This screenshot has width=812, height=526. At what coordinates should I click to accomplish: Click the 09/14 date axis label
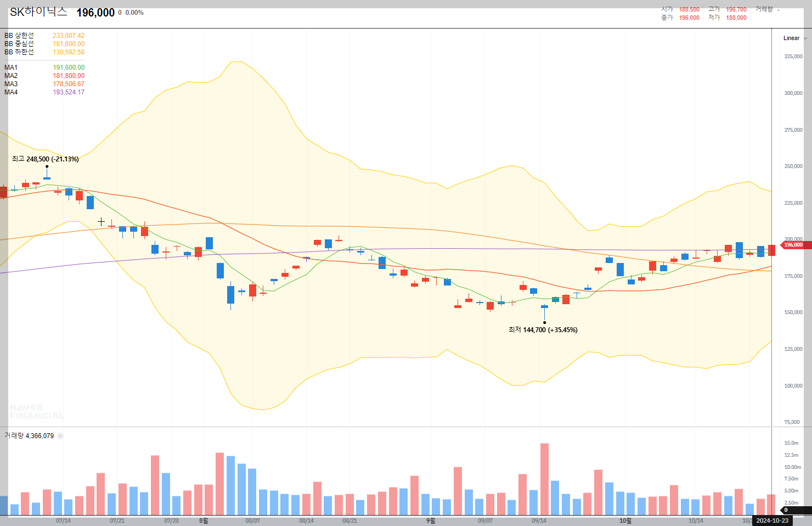(x=539, y=521)
